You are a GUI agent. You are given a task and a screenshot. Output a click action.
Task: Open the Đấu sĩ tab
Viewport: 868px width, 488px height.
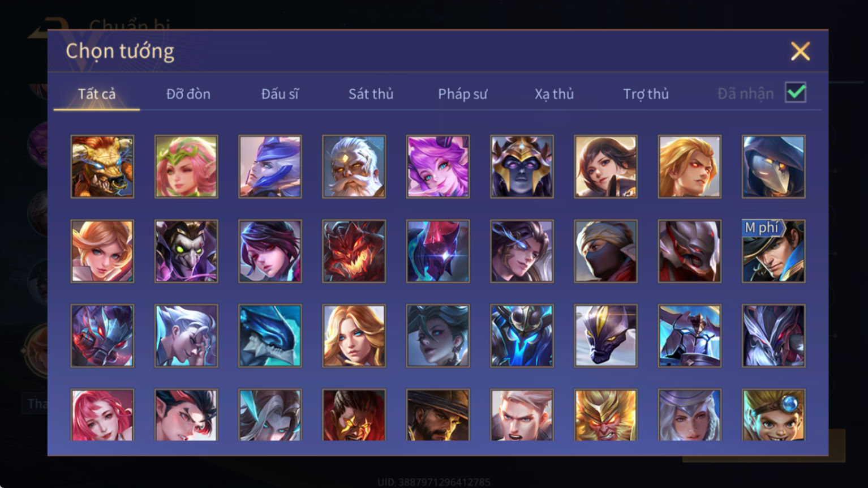(x=280, y=94)
